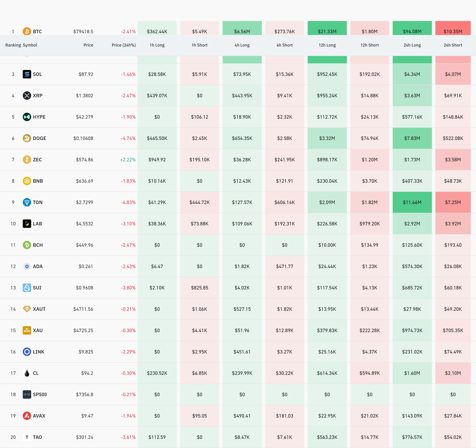Image resolution: width=476 pixels, height=448 pixels.
Task: Open the HYPE symbol link
Action: coord(39,117)
